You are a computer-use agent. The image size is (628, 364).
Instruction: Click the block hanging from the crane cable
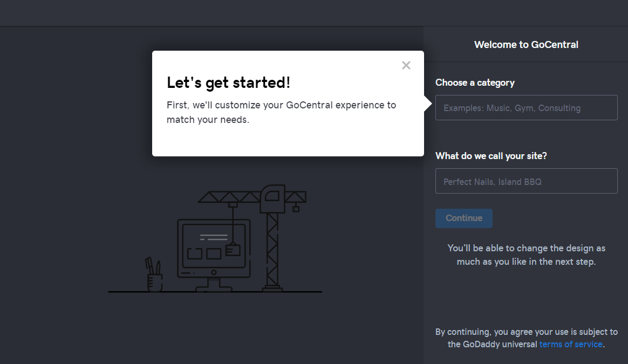233,250
